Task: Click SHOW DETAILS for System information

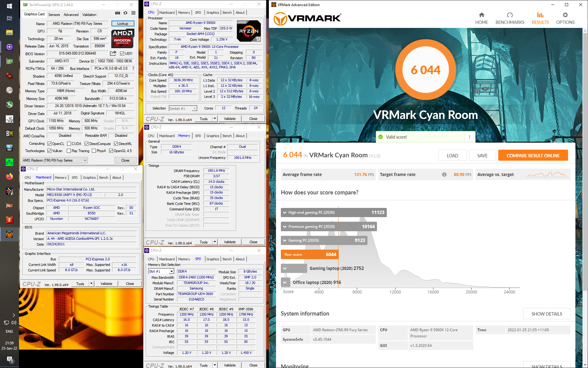Action: [547, 314]
